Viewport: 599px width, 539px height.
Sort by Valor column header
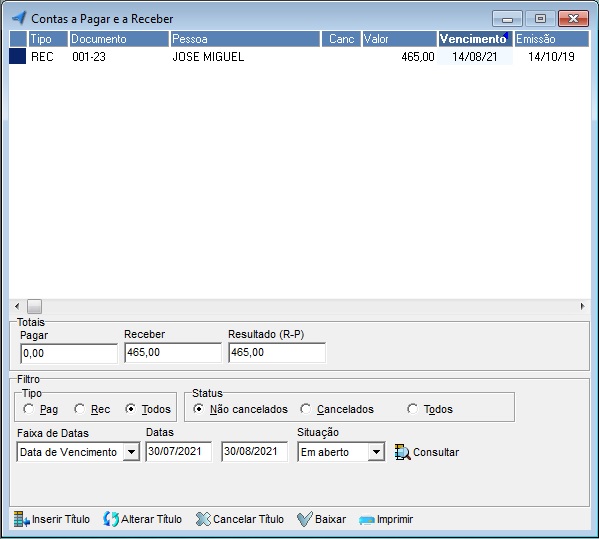[x=399, y=39]
